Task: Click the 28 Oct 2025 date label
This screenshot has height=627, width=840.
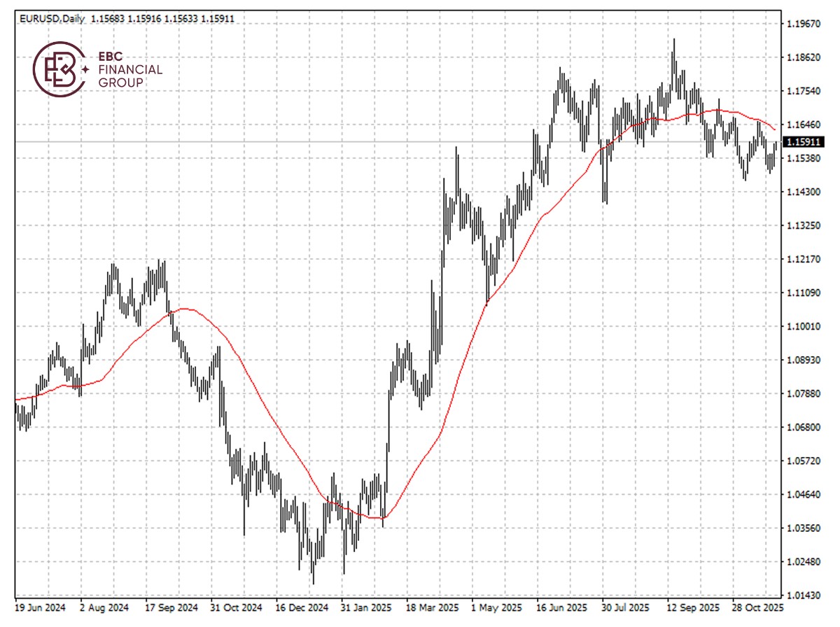Action: 757,607
